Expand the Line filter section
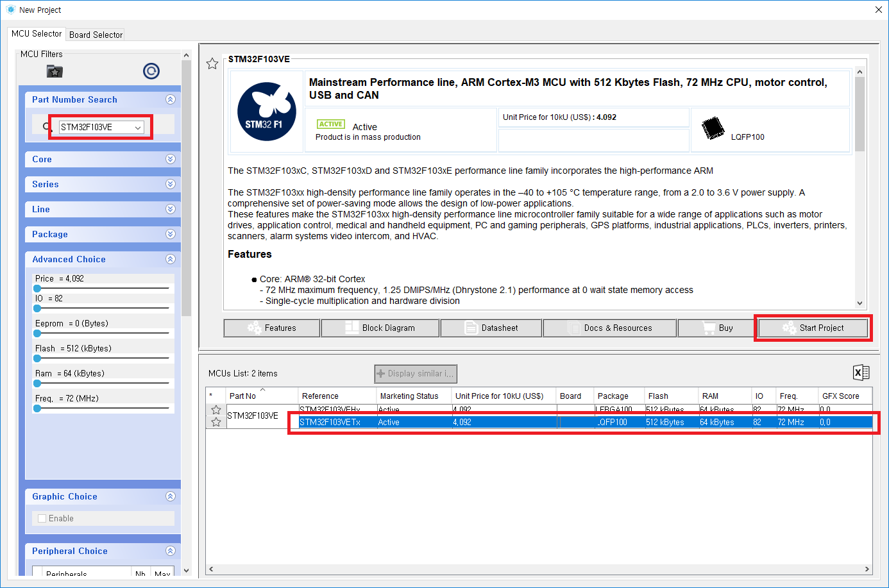Image resolution: width=889 pixels, height=588 pixels. click(171, 209)
